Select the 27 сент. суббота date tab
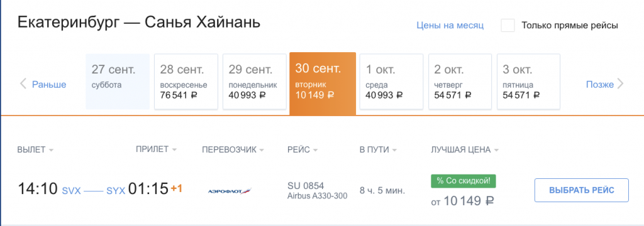Viewport: 644px width, 226px height. tap(118, 82)
